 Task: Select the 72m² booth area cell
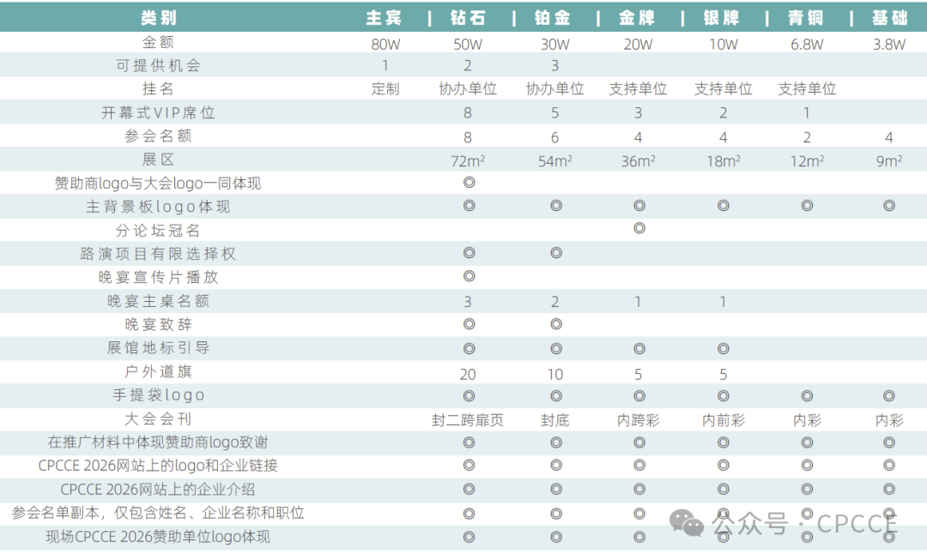[x=468, y=160]
